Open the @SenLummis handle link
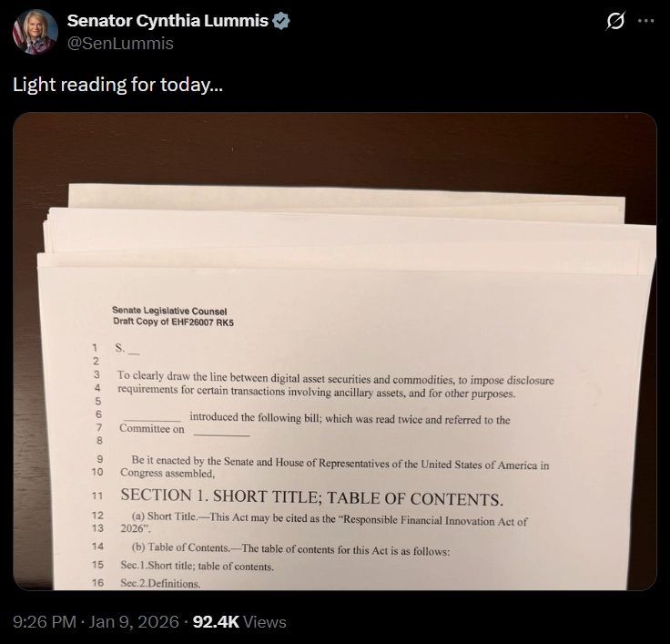Viewport: 670px width, 644px height. [x=120, y=43]
